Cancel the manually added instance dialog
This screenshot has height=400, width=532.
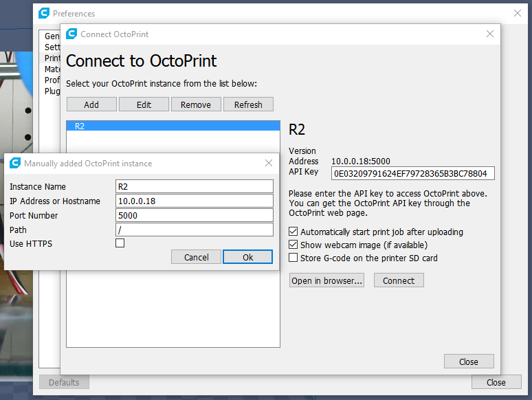[x=196, y=257]
